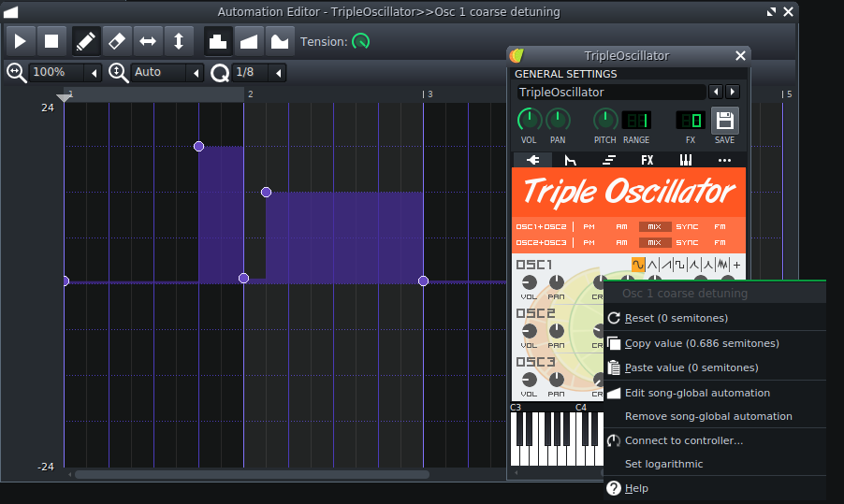Open the MIDI settings piano tab
This screenshot has width=844, height=504.
tap(686, 160)
